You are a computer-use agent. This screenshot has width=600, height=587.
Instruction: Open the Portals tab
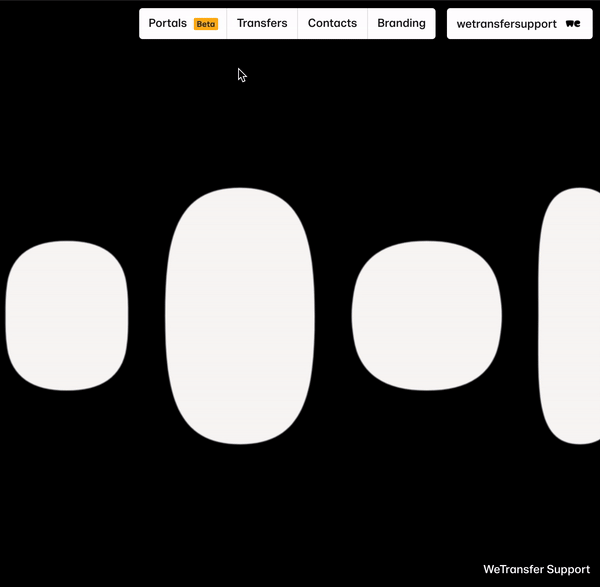pos(183,23)
